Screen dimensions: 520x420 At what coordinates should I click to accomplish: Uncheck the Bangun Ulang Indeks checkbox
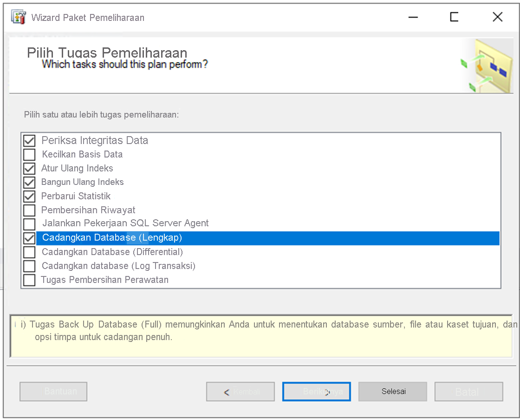pyautogui.click(x=29, y=183)
